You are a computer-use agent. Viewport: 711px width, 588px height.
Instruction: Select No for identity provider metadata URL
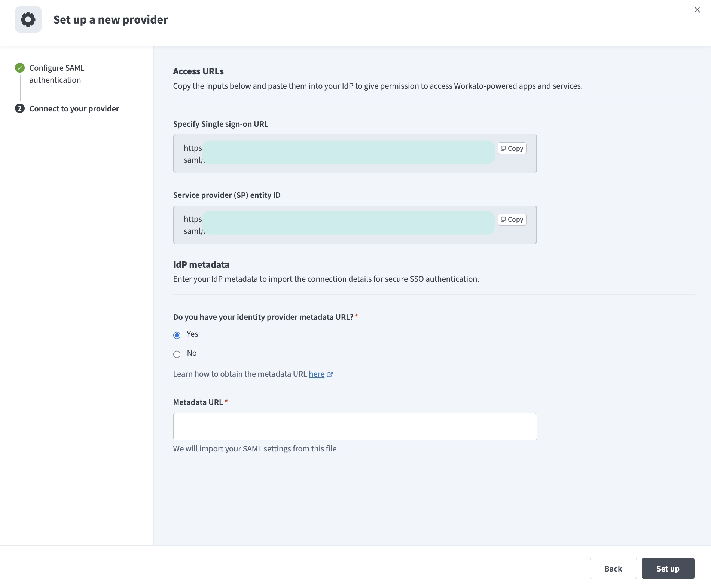(177, 354)
